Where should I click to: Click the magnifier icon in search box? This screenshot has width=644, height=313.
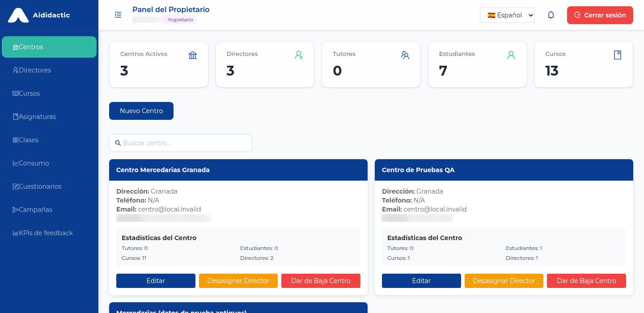pyautogui.click(x=118, y=143)
